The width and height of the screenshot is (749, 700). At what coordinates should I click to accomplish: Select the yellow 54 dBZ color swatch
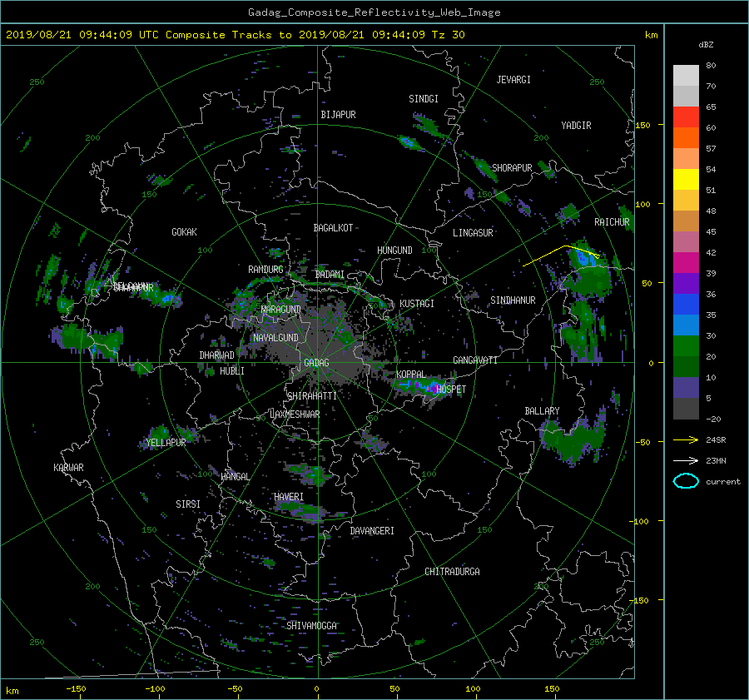point(686,179)
